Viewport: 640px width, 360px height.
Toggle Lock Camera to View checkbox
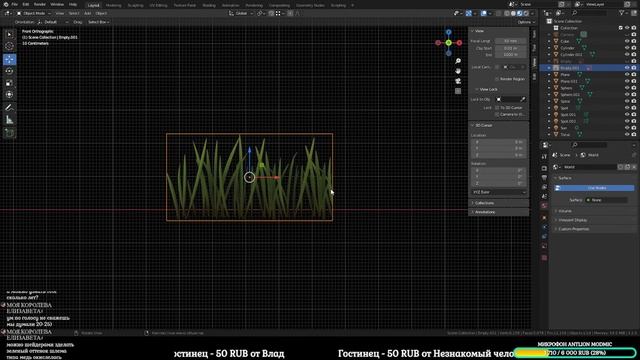[x=497, y=114]
